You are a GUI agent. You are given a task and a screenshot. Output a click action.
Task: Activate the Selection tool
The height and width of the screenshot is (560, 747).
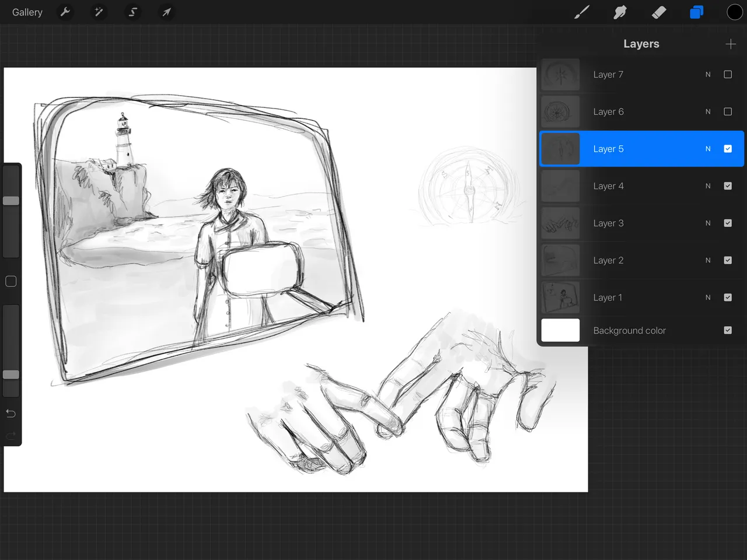(x=132, y=12)
